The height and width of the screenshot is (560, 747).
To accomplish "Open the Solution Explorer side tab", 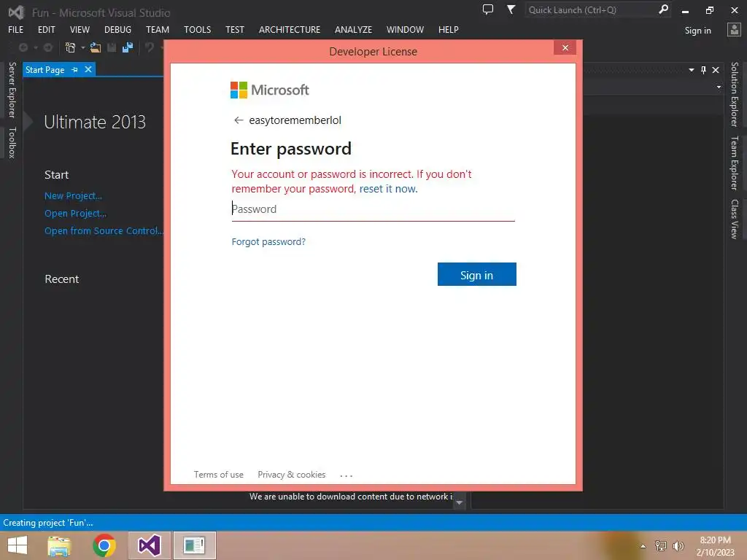I will coord(734,94).
